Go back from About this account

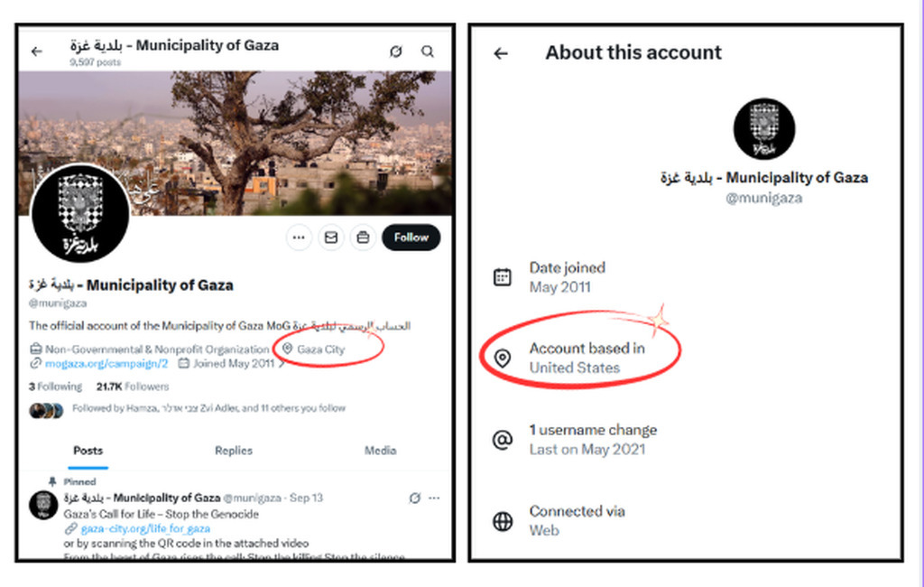coord(501,53)
